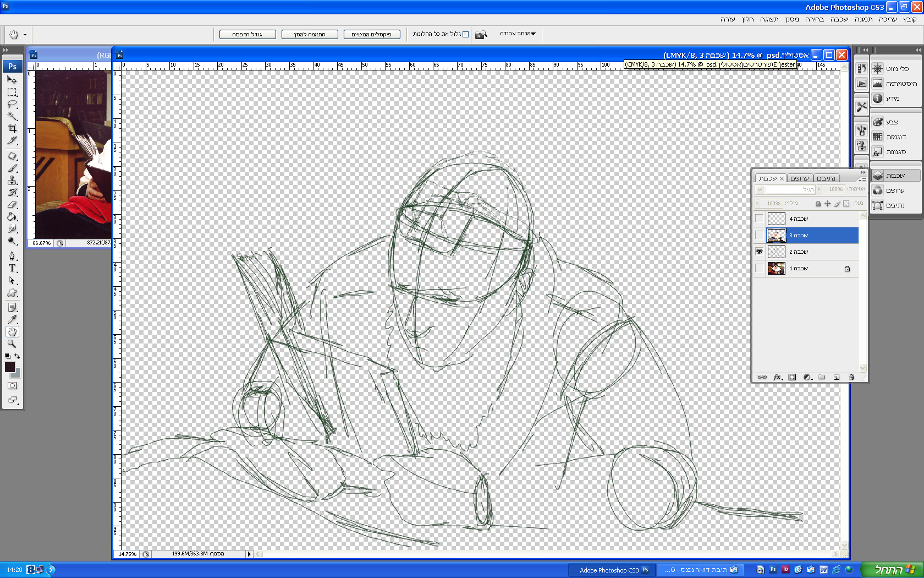Activate the Type tool
This screenshot has height=578, width=924.
(x=12, y=268)
